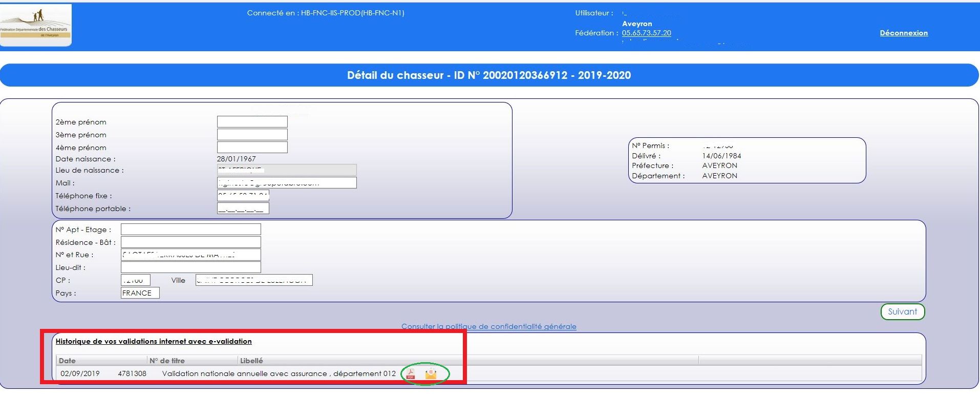Click the envelope email icon
The height and width of the screenshot is (396, 980).
click(431, 374)
